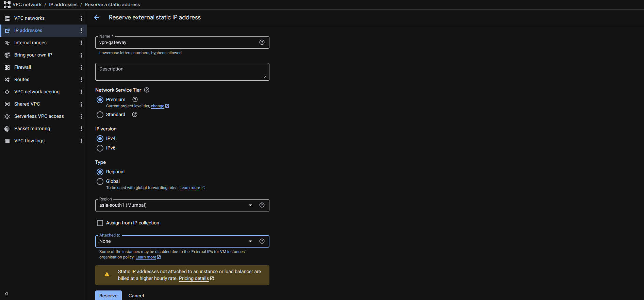Open Packet mirroring in sidebar
This screenshot has height=300, width=644.
tap(32, 129)
